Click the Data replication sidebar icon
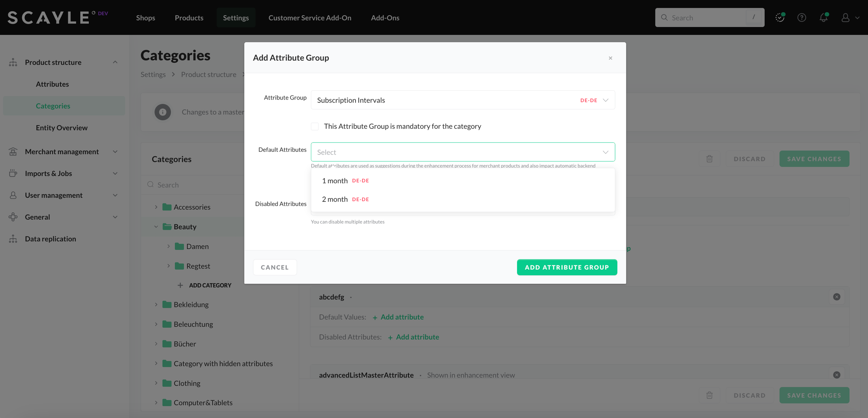This screenshot has width=868, height=418. (13, 239)
